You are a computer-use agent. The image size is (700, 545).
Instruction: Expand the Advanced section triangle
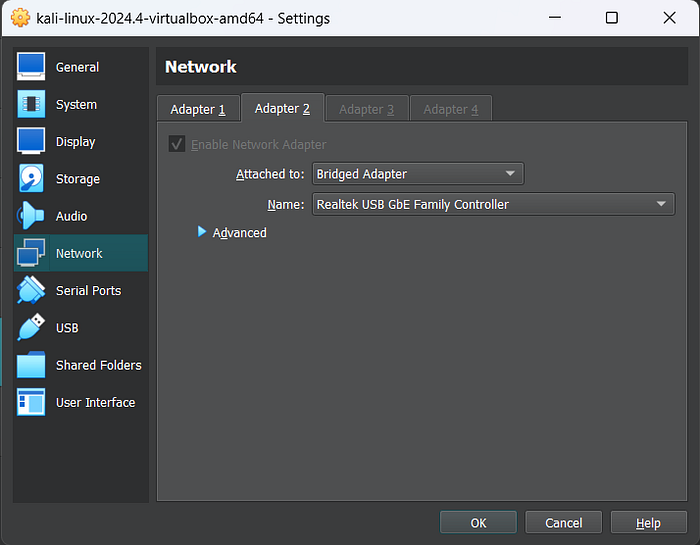pos(202,232)
